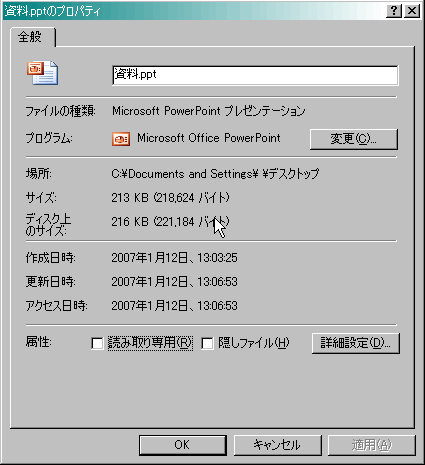Screen dimensions: 425x465
Task: Click the 属性 label
Action: 39,342
